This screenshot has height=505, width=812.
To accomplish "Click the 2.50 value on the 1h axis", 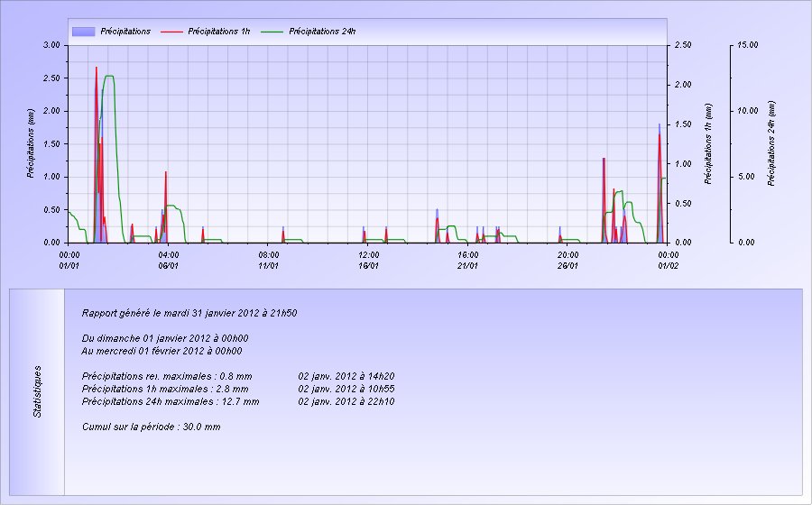I will (x=683, y=45).
